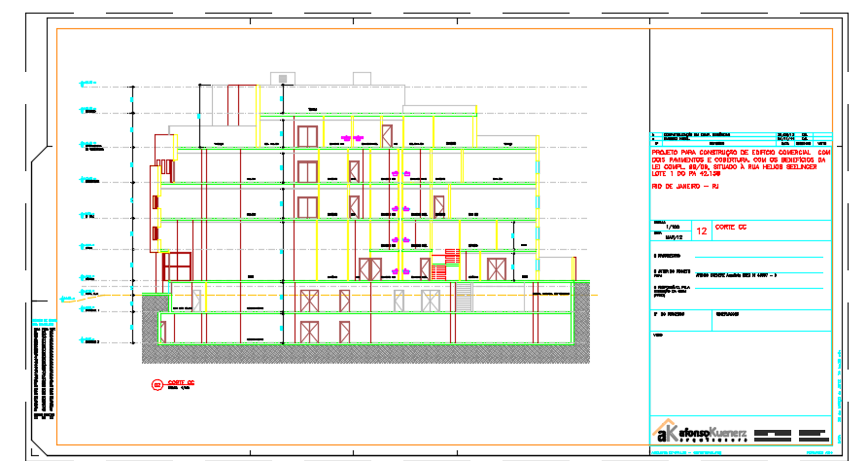Select the red CORTE CC title text

730,227
